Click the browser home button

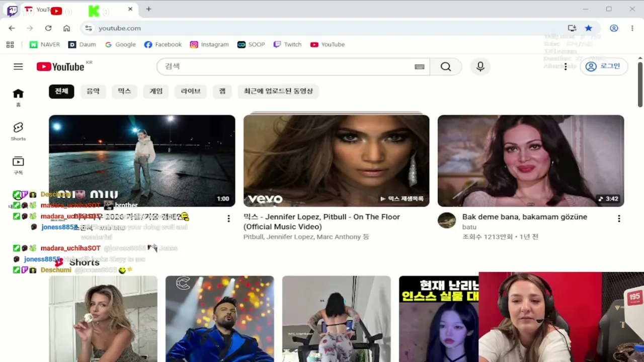[x=66, y=28]
